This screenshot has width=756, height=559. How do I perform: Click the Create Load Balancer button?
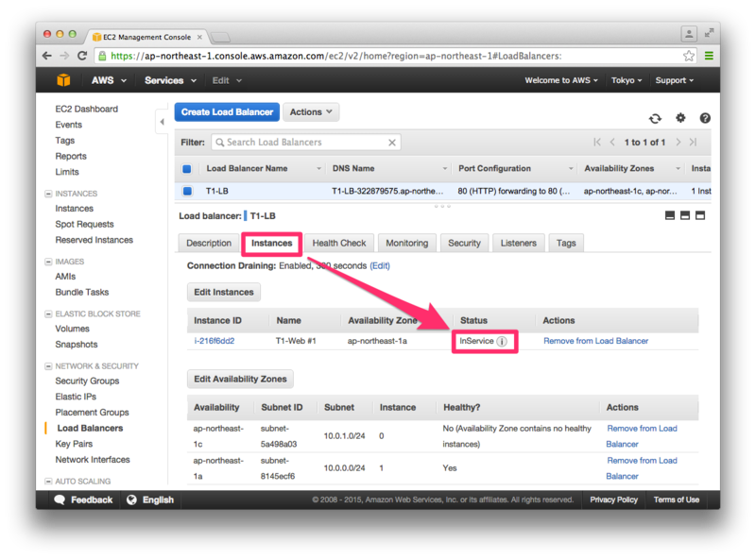227,111
